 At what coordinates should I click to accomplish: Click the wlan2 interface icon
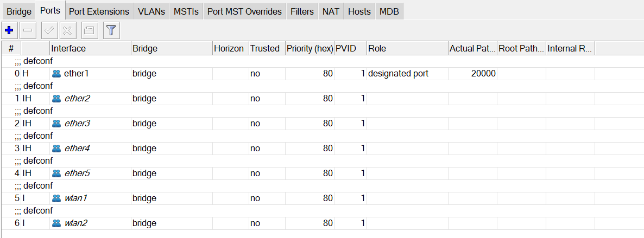(x=56, y=223)
